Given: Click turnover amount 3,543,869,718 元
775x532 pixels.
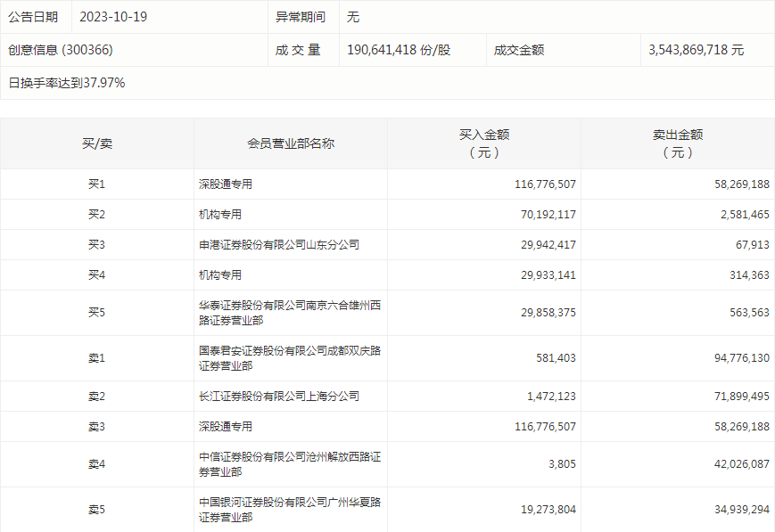Looking at the screenshot, I should click(696, 50).
